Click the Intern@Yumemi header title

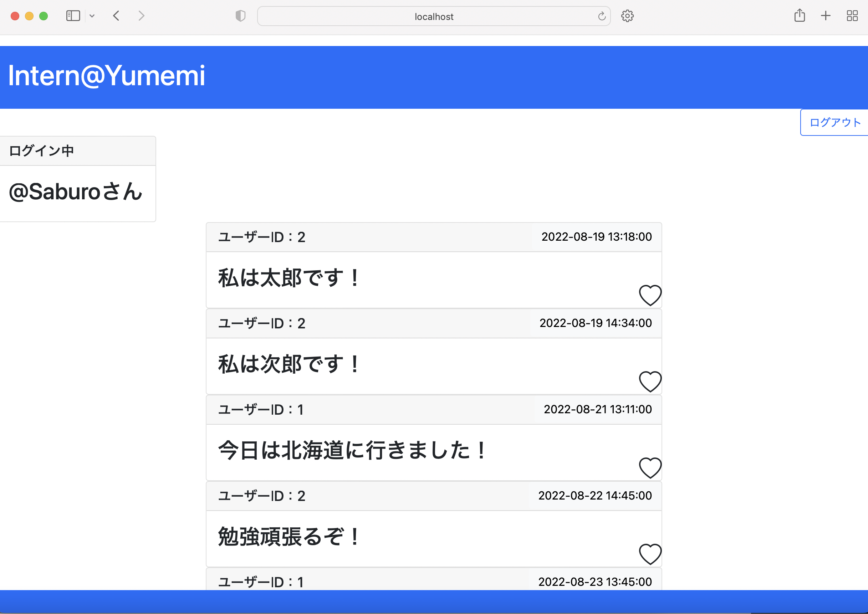pyautogui.click(x=106, y=76)
